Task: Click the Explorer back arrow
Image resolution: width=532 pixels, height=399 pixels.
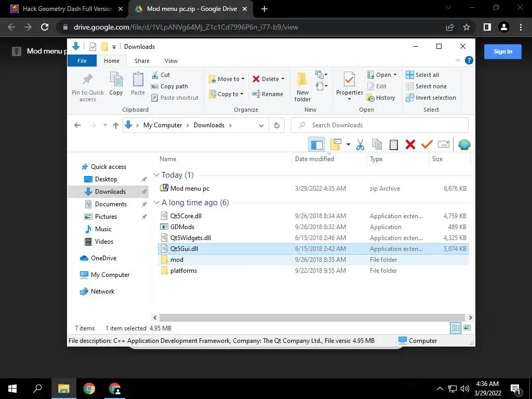Action: coord(77,125)
